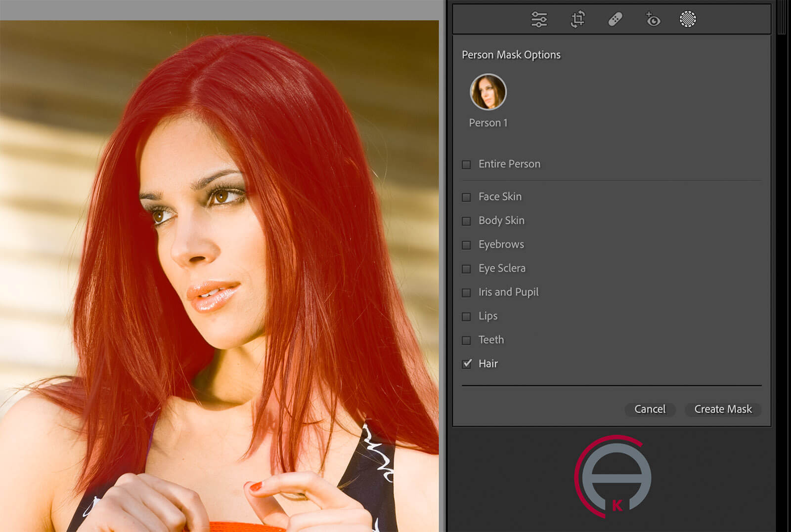Enable the Lips mask checkbox
Viewport: 791px width, 532px height.
(466, 317)
